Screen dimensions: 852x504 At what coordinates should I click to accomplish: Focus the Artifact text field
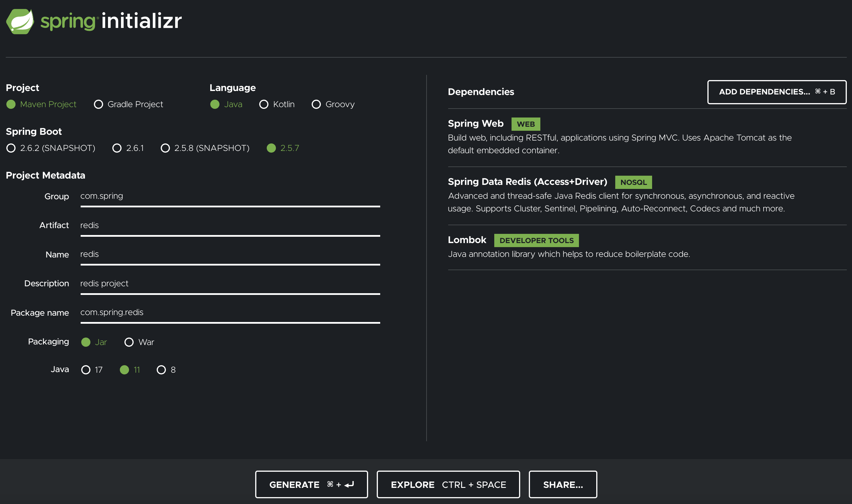click(x=230, y=226)
